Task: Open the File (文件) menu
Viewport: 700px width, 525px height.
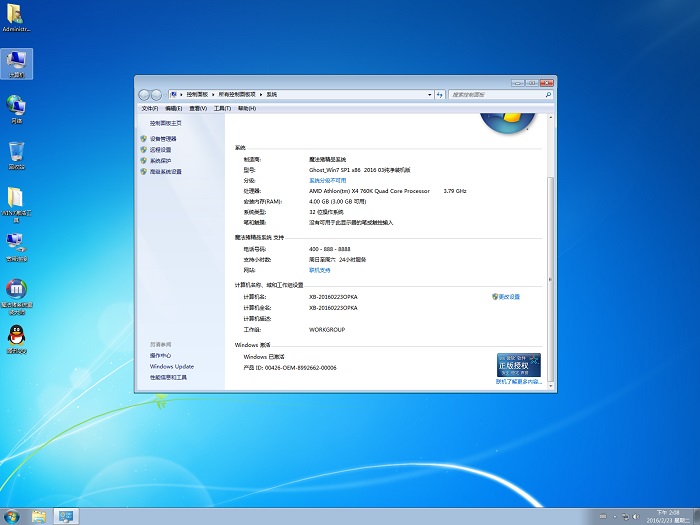Action: tap(149, 108)
